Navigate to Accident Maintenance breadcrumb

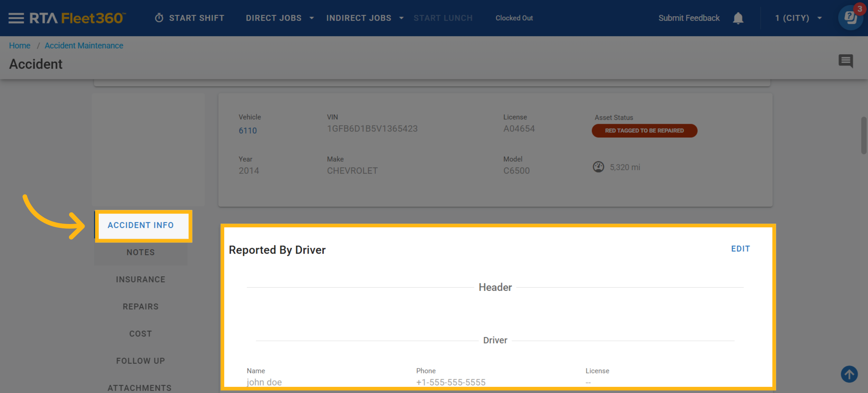point(84,46)
